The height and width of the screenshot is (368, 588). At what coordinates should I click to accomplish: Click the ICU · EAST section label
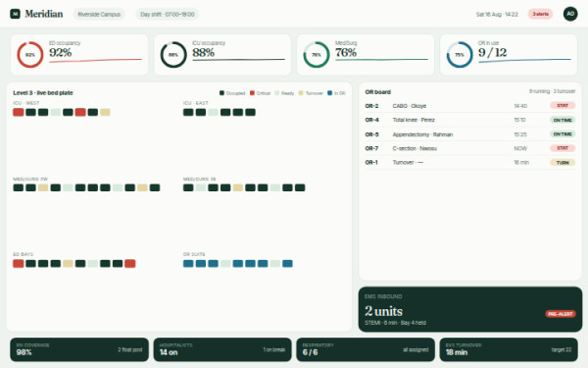[195, 103]
